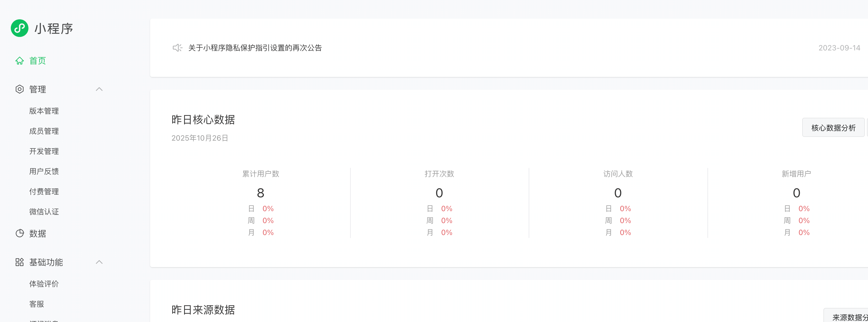Collapse the 管理 section chevron
The image size is (868, 322).
pos(99,89)
